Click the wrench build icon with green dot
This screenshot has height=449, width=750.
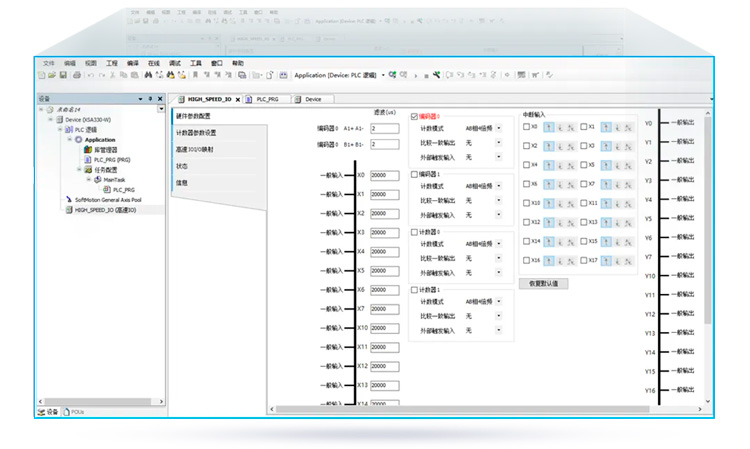point(436,75)
